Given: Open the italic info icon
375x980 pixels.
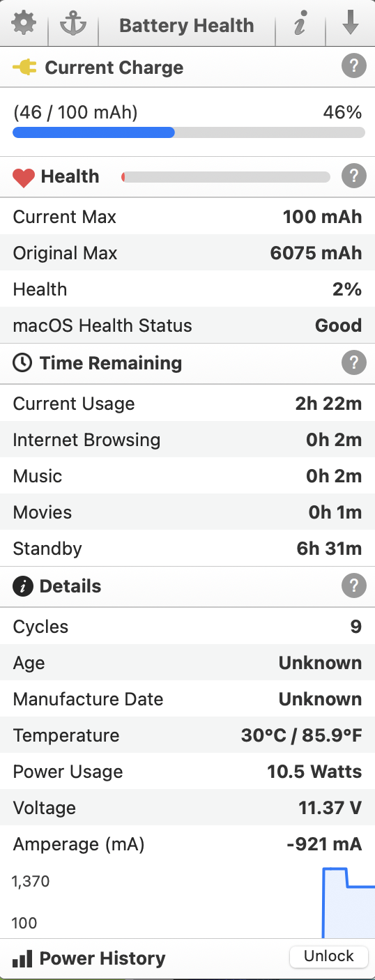Looking at the screenshot, I should click(x=300, y=25).
